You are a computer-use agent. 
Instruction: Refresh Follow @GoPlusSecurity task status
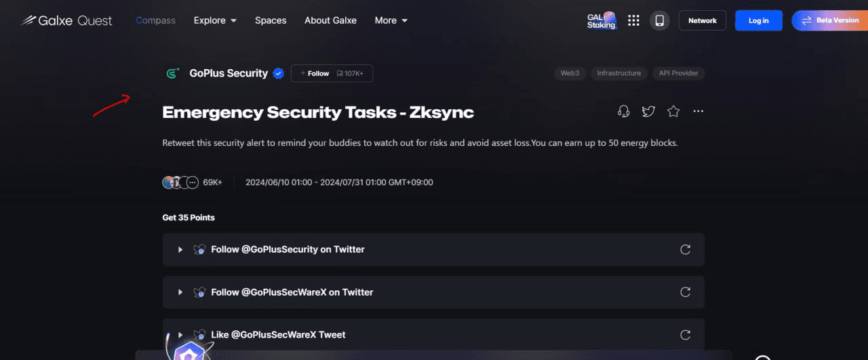(x=686, y=249)
